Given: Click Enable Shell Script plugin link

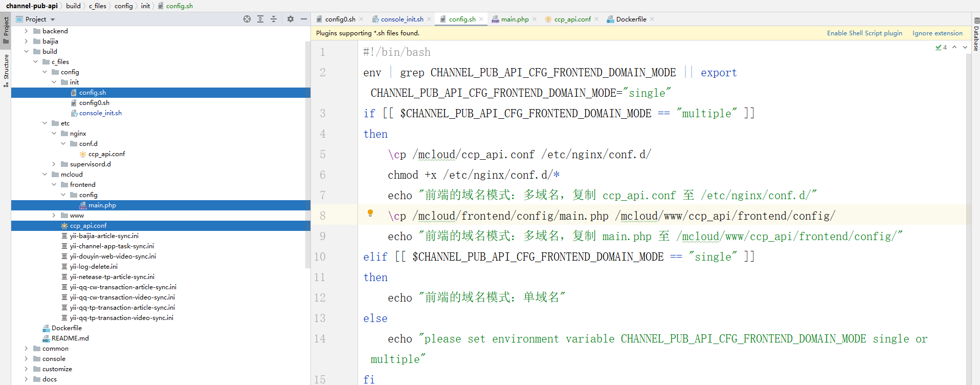Looking at the screenshot, I should point(864,33).
